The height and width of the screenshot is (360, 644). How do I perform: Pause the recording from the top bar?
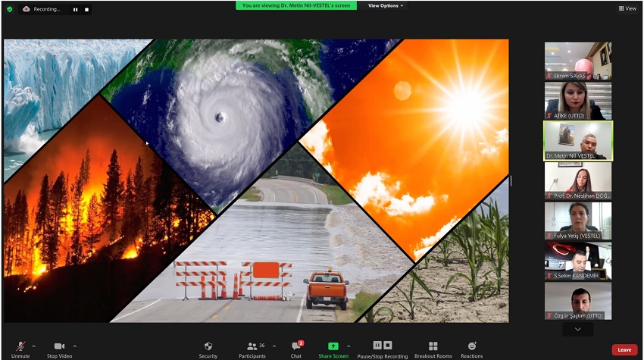75,10
